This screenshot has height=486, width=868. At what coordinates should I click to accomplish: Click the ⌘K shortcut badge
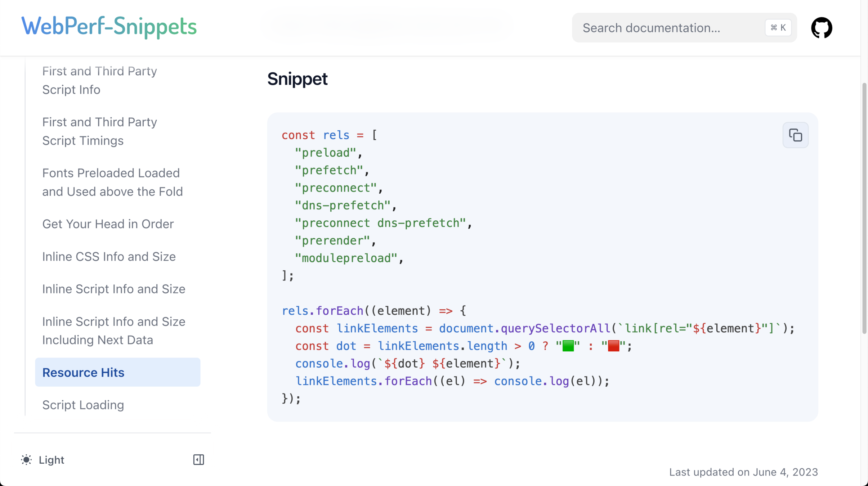pyautogui.click(x=778, y=28)
